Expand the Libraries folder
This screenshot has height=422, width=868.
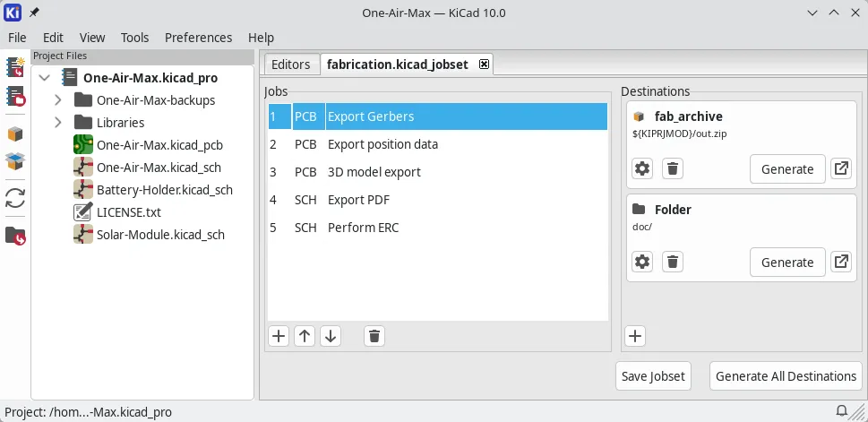coord(58,123)
